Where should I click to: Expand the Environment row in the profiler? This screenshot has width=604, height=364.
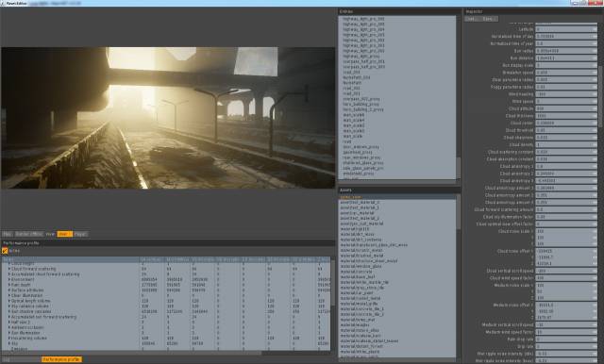[x=9, y=279]
